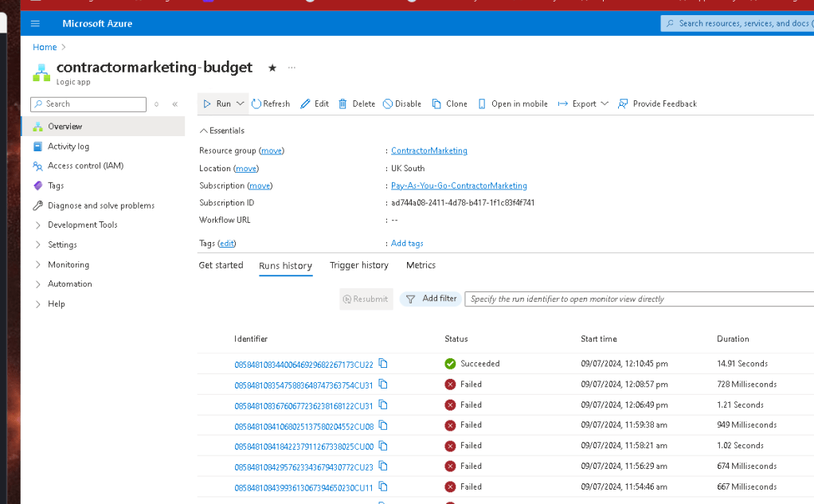Click the Resubmit button
This screenshot has width=814, height=504.
(366, 299)
